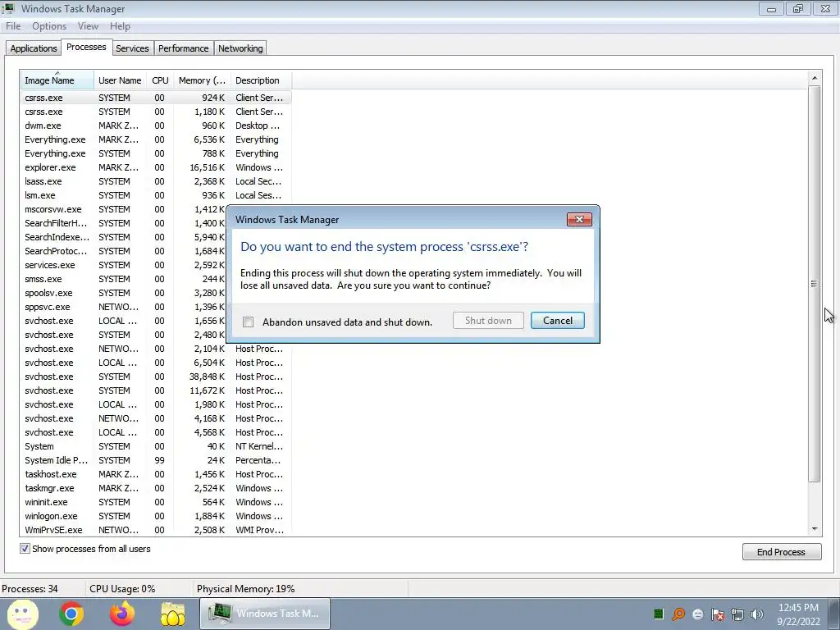Close the csrss.exe confirmation dialog
The image size is (840, 630).
pos(579,220)
